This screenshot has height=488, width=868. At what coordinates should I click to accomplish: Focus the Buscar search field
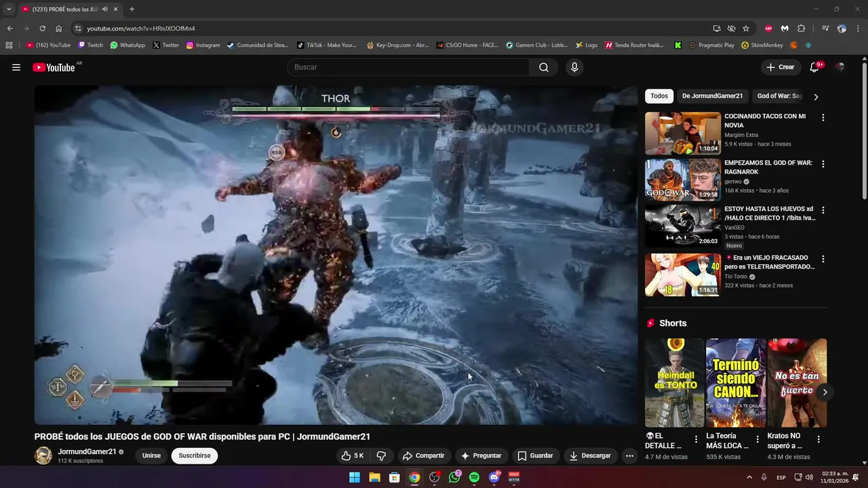pyautogui.click(x=408, y=67)
